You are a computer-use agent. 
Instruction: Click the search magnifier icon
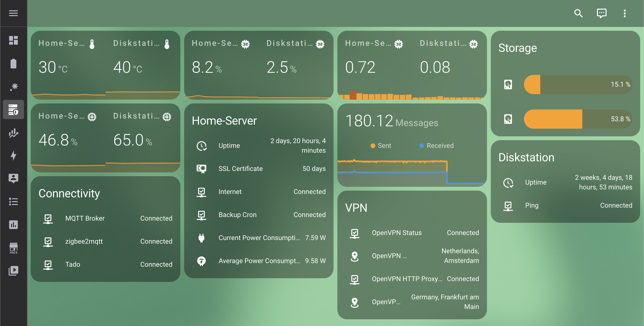point(578,13)
